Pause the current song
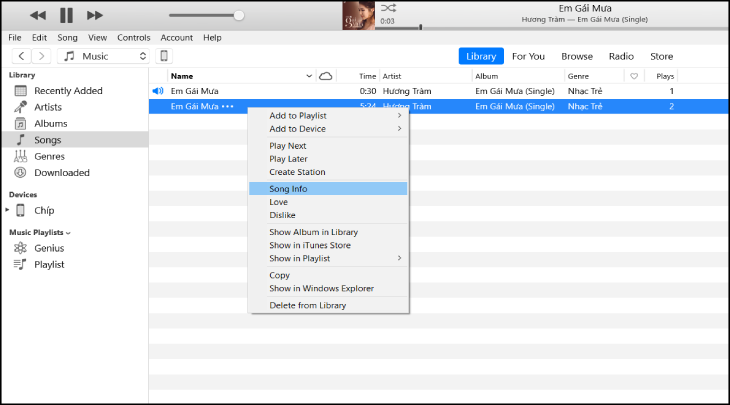Screen dimensions: 730x405 pyautogui.click(x=66, y=15)
